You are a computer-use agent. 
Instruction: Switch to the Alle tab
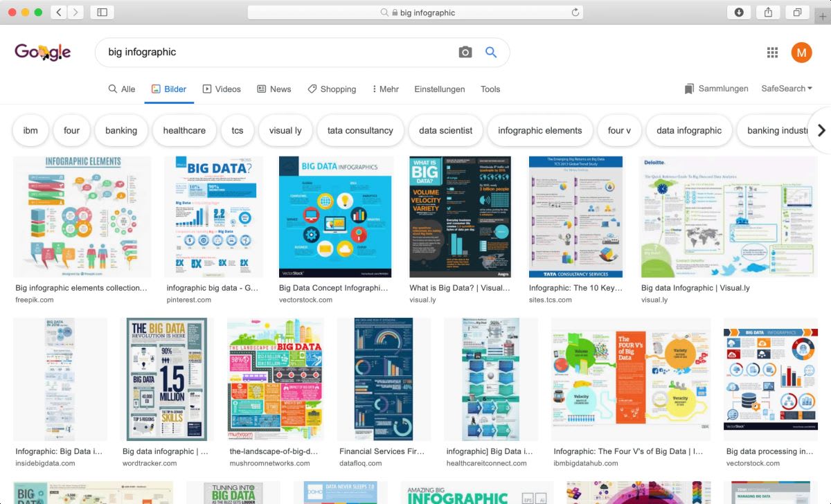click(x=122, y=89)
